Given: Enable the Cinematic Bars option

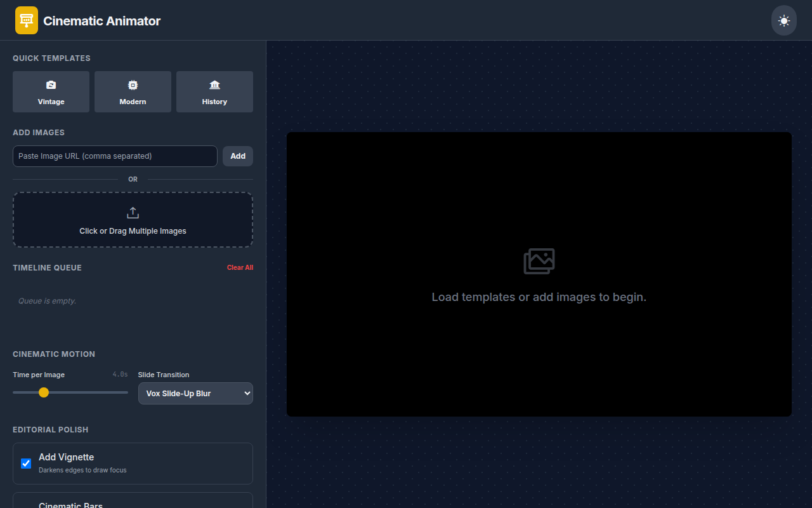Looking at the screenshot, I should tap(26, 505).
